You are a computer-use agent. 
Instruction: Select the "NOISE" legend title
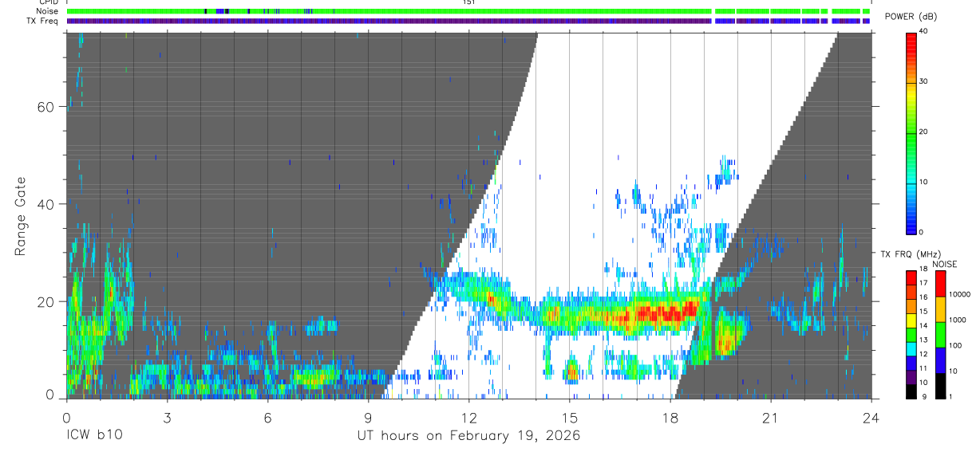(944, 264)
